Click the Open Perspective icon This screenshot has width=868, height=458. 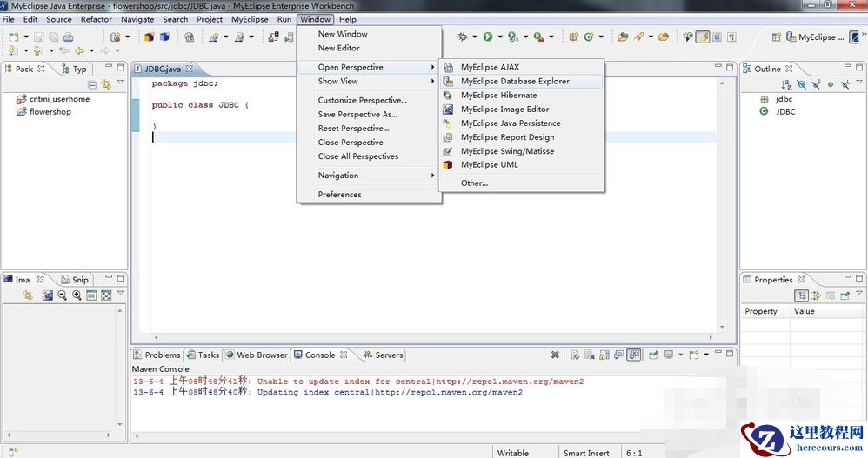point(777,37)
